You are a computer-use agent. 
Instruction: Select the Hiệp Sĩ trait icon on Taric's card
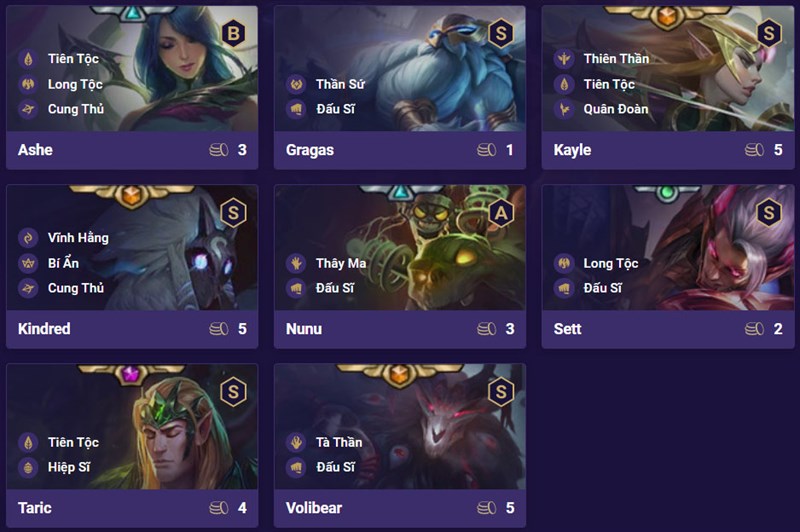click(29, 467)
